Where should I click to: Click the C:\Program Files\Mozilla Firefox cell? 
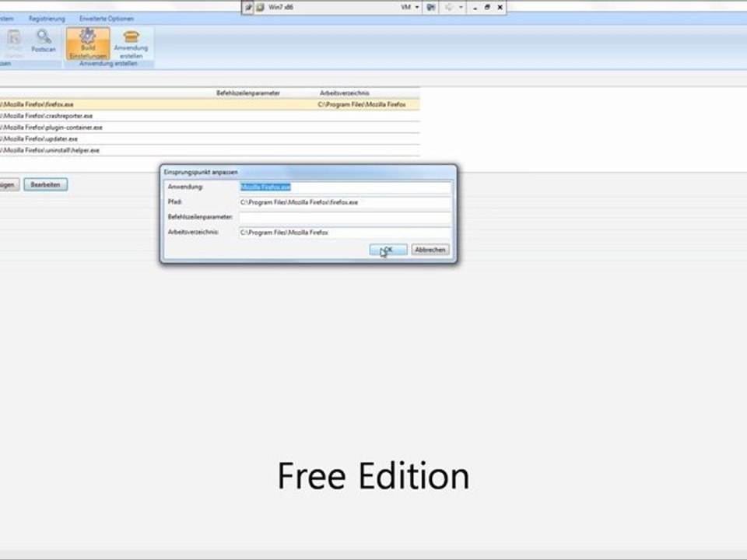pyautogui.click(x=362, y=104)
